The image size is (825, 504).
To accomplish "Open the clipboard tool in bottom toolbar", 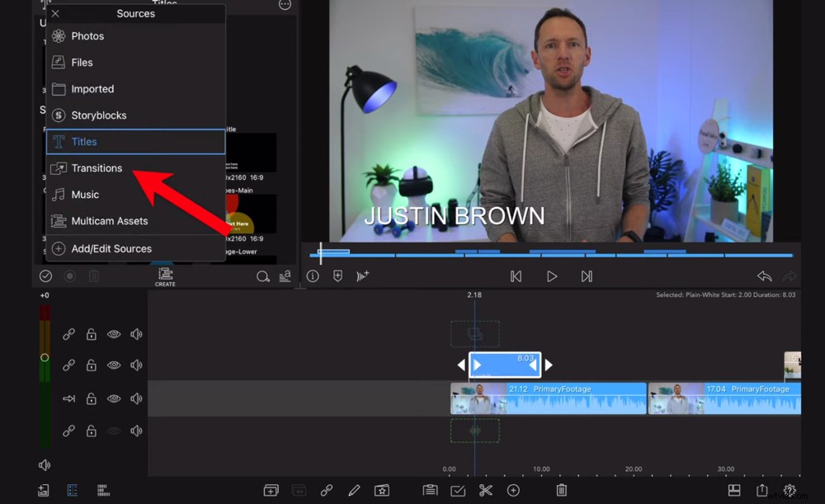I will (431, 490).
